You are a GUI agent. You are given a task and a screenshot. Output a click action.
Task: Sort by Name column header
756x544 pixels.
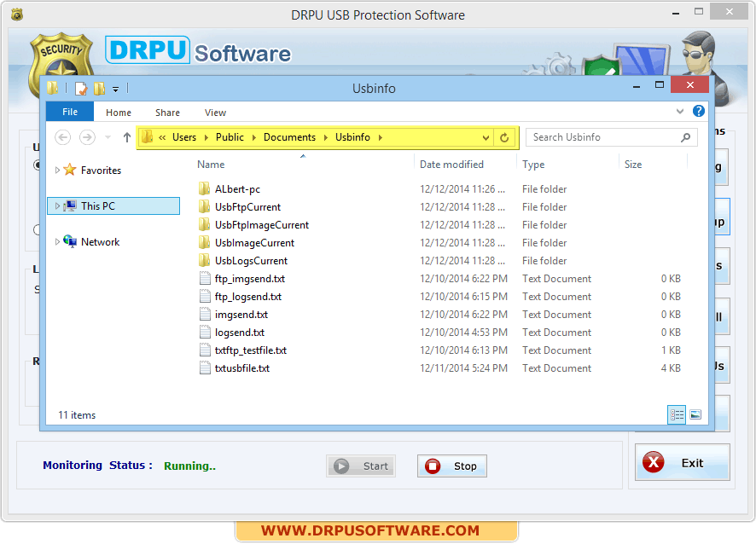click(x=211, y=165)
